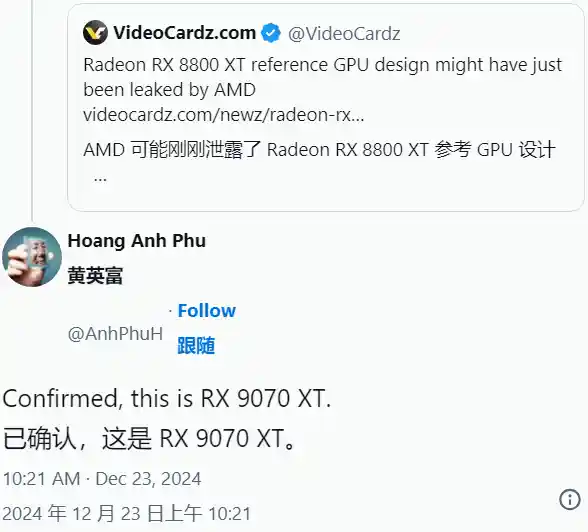Click the quoted Radeon RX 8800 XT headline
Viewport: 588px width, 532px height.
[x=322, y=77]
